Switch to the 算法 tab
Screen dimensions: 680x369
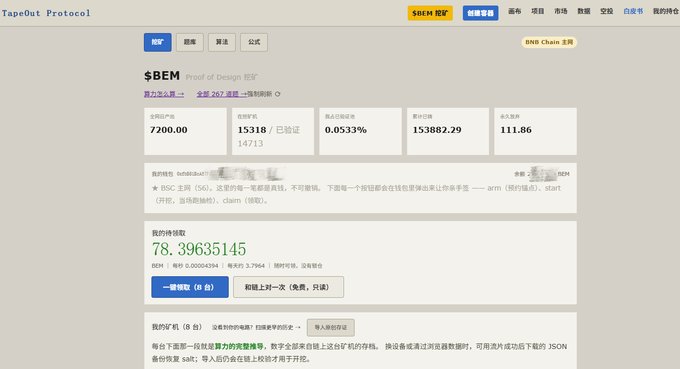click(222, 42)
